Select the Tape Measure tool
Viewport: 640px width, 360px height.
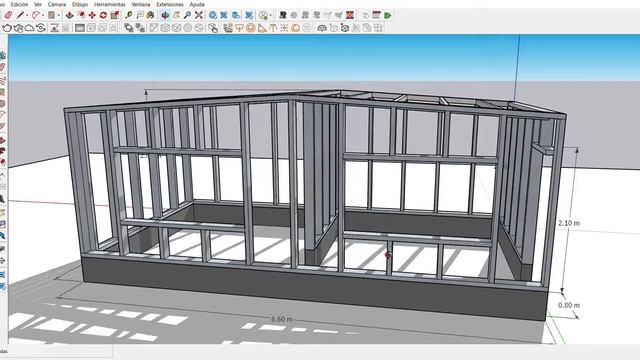coord(129,16)
